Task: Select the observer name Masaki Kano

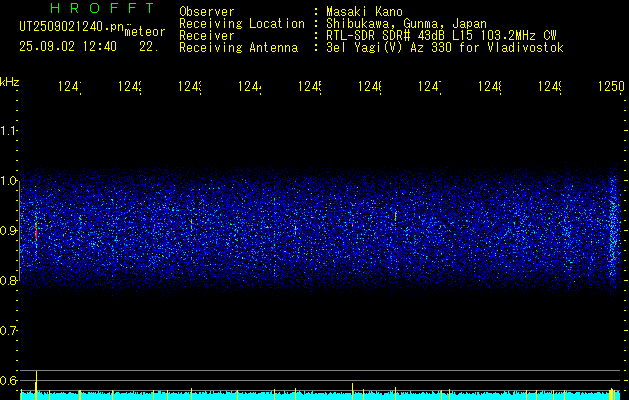Action: pyautogui.click(x=364, y=11)
